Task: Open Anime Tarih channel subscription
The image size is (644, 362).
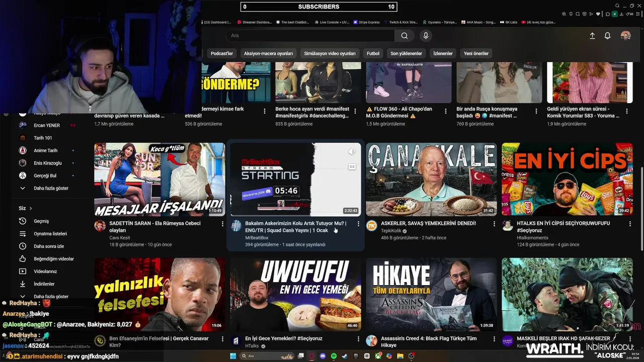Action: coord(48,150)
